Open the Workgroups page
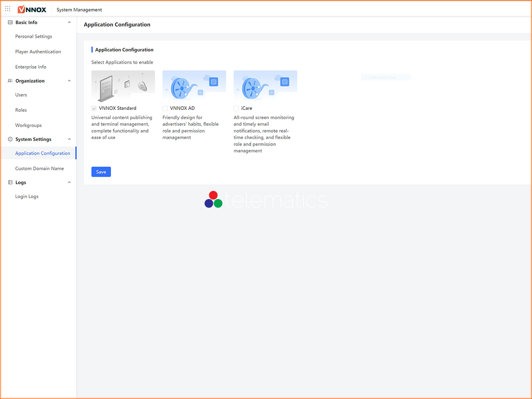 [x=29, y=125]
